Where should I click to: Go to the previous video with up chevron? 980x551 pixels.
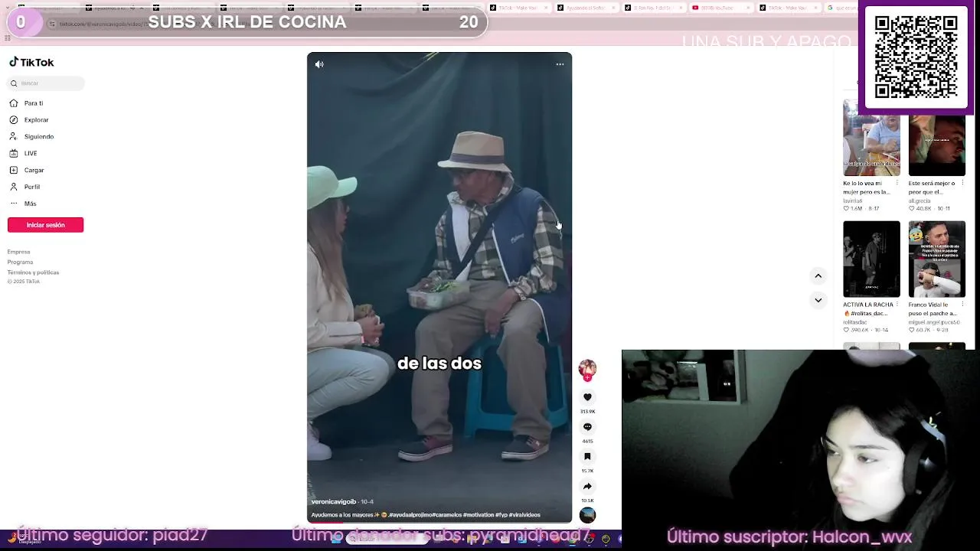point(818,275)
